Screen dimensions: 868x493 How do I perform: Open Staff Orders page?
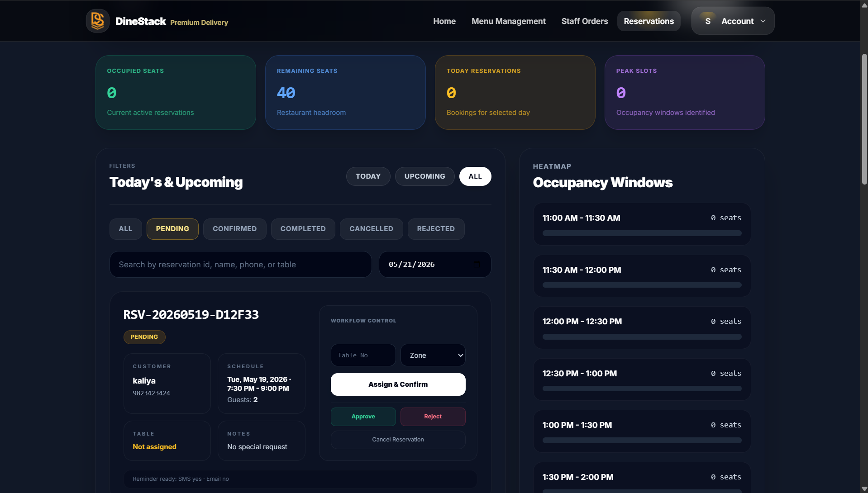(585, 21)
